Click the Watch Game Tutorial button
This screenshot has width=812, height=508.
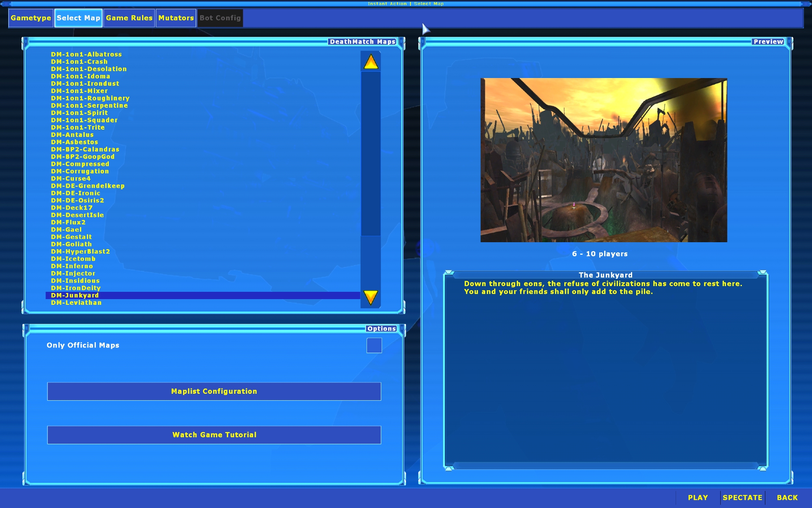214,435
